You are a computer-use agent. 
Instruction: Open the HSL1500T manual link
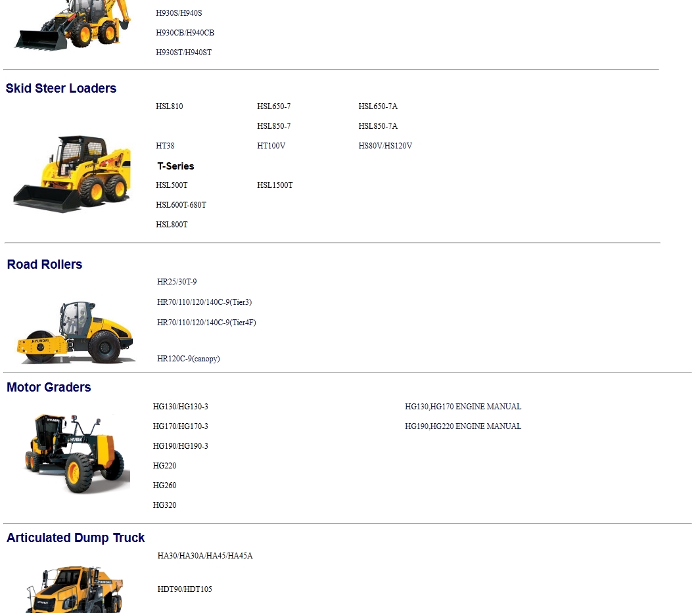click(275, 185)
